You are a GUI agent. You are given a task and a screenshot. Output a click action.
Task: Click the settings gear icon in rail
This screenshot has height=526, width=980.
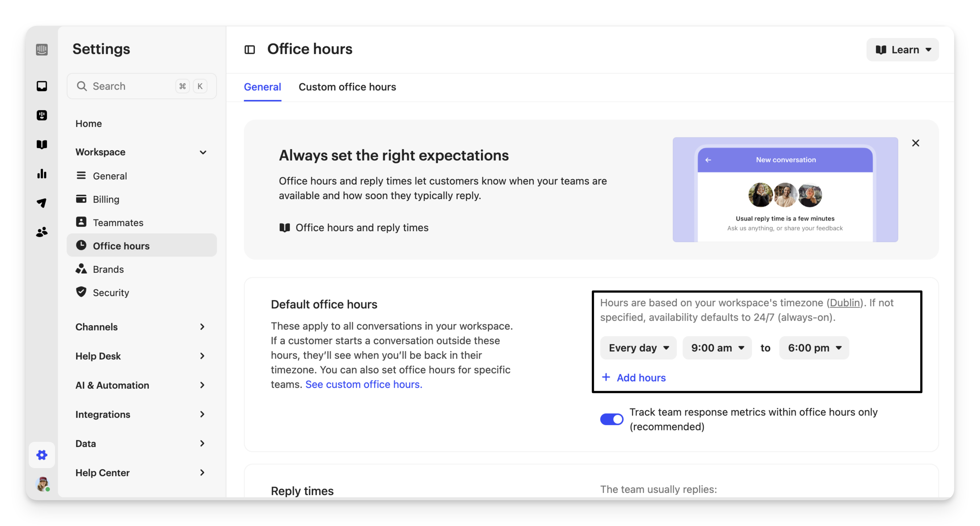(42, 455)
